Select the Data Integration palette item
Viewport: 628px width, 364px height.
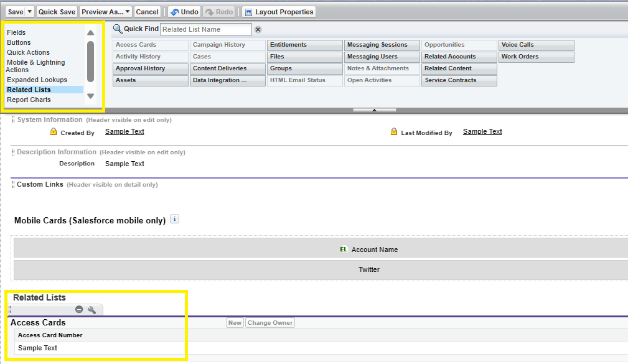pos(228,80)
